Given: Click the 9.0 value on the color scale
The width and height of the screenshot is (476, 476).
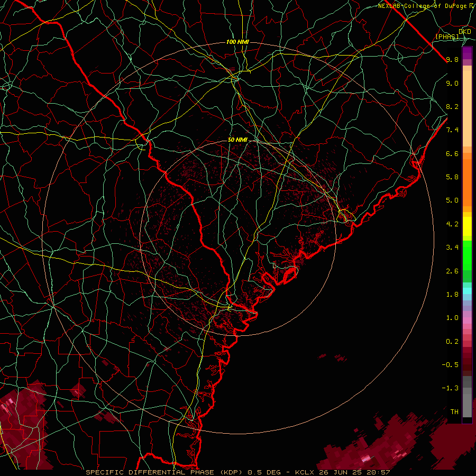Looking at the screenshot, I should pos(452,83).
